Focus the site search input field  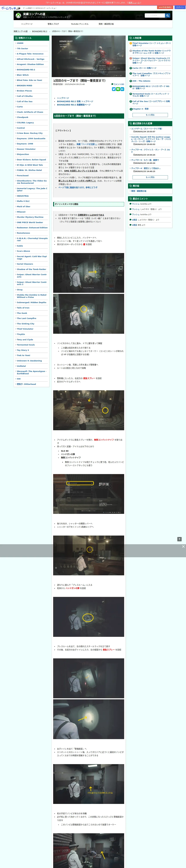(155, 15)
